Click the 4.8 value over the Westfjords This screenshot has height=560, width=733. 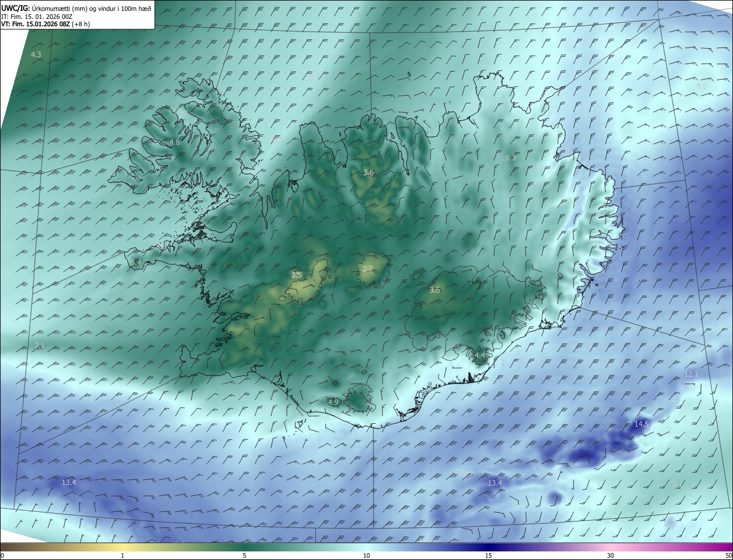coord(175,142)
